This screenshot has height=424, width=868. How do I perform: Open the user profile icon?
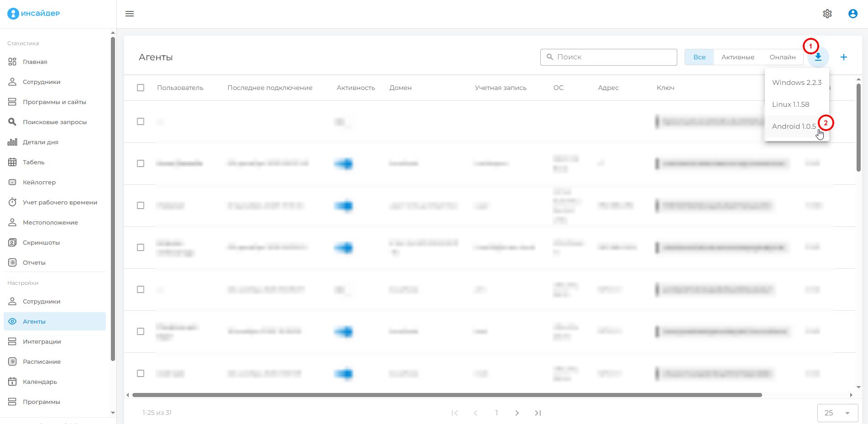coord(852,14)
